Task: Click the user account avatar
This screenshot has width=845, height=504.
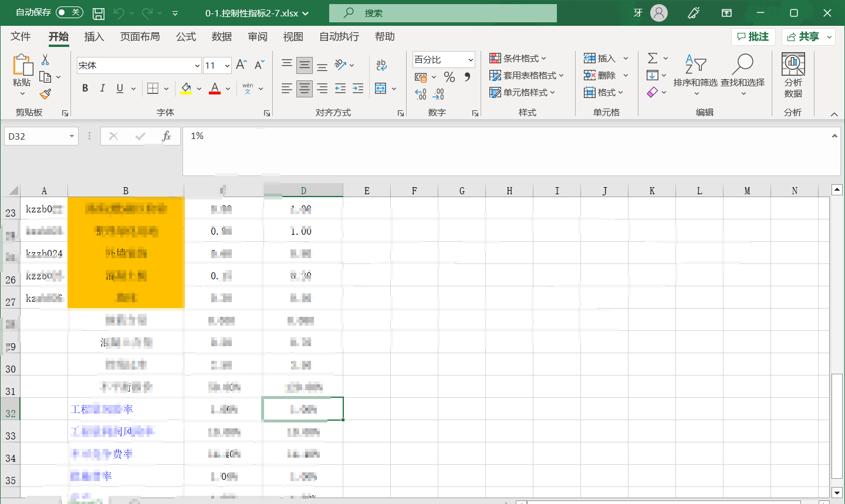Action: tap(660, 13)
